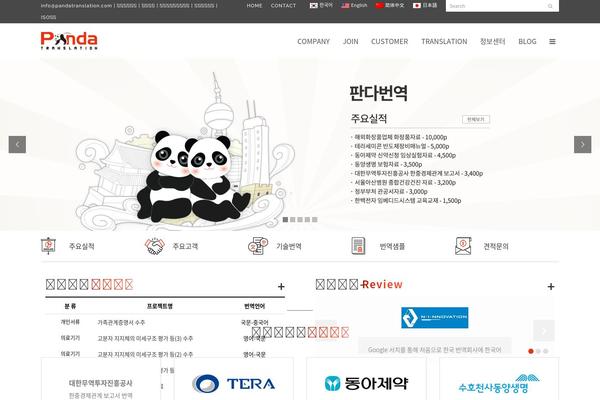Expand Review section with plus icon
This screenshot has width=600, height=400.
pyautogui.click(x=551, y=286)
